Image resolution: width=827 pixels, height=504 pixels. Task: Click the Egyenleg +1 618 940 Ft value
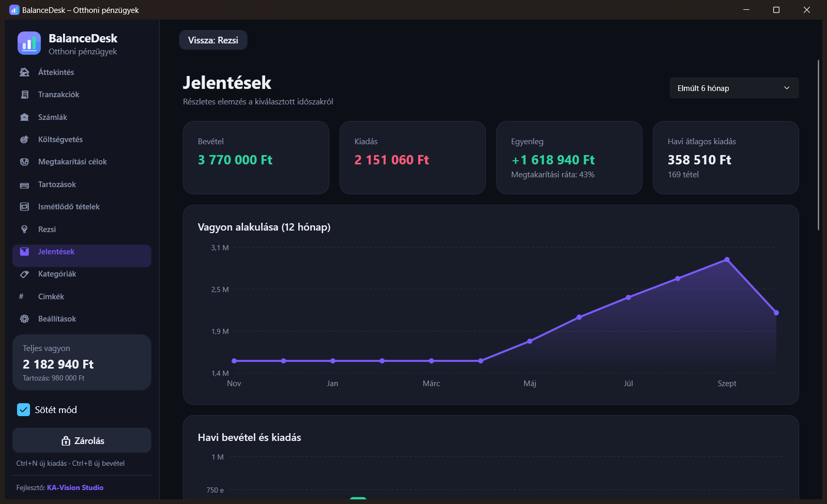(x=553, y=160)
